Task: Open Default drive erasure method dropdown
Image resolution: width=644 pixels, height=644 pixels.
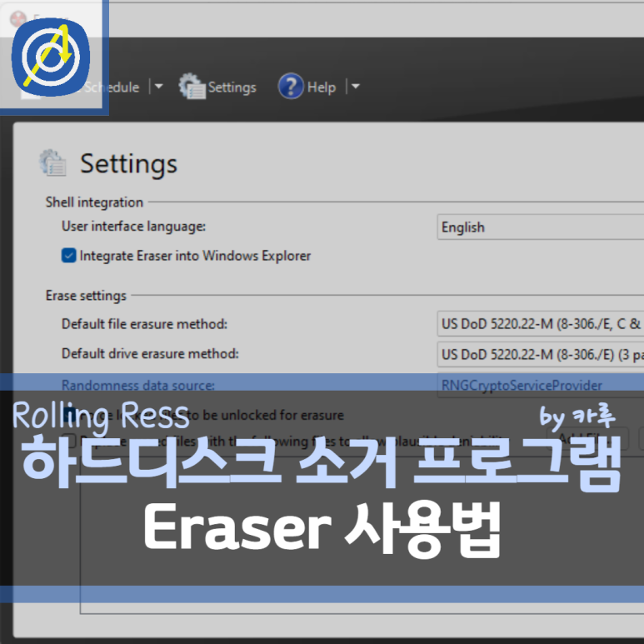Action: pyautogui.click(x=540, y=354)
